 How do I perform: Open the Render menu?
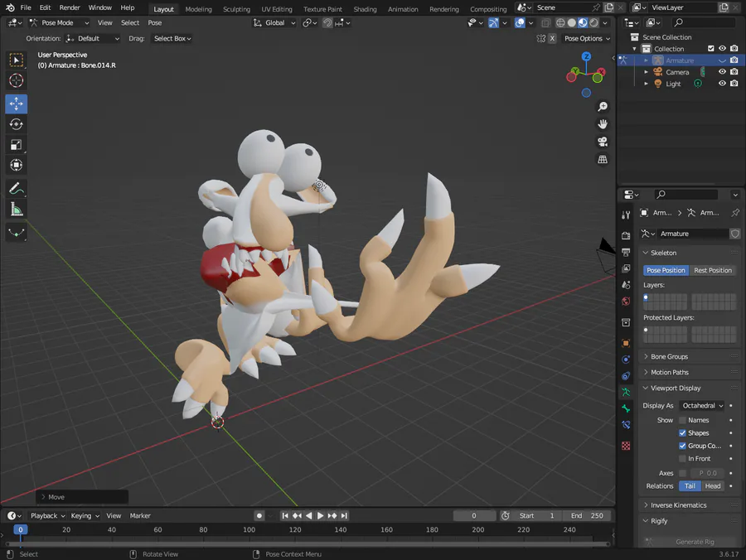(x=70, y=7)
